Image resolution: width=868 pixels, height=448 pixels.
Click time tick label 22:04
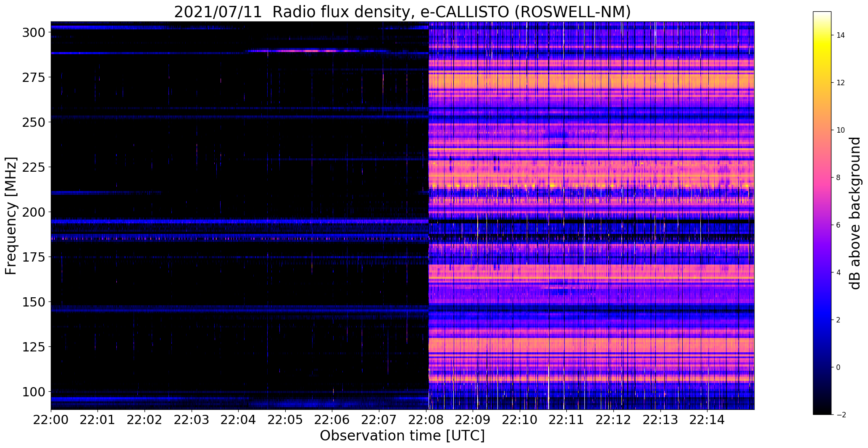point(239,420)
